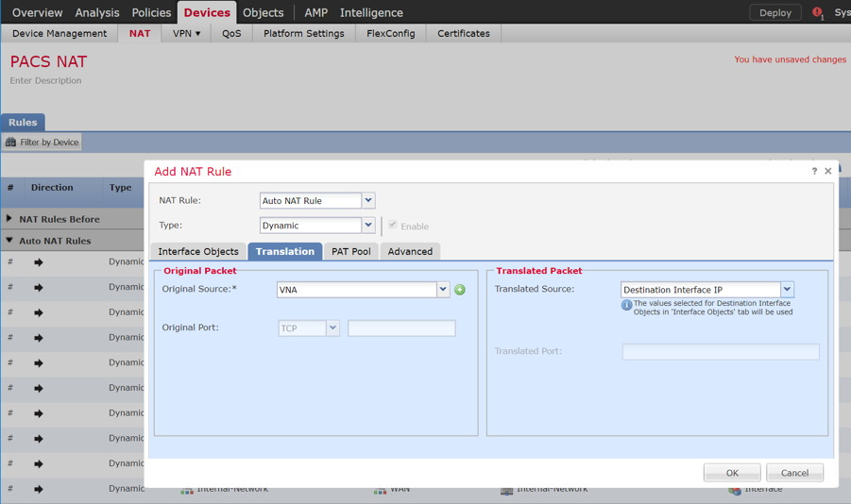The image size is (851, 504).
Task: Select the Rules tab
Action: click(x=23, y=122)
